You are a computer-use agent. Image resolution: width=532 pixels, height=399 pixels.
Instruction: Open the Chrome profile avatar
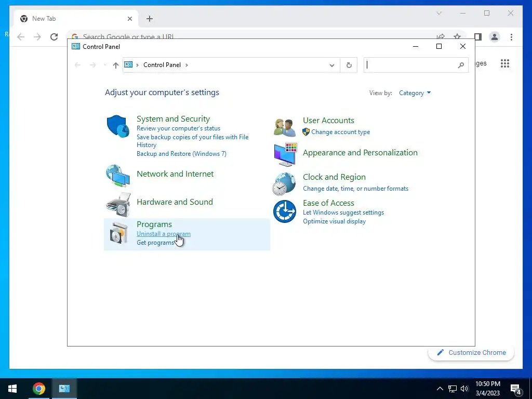click(x=495, y=37)
